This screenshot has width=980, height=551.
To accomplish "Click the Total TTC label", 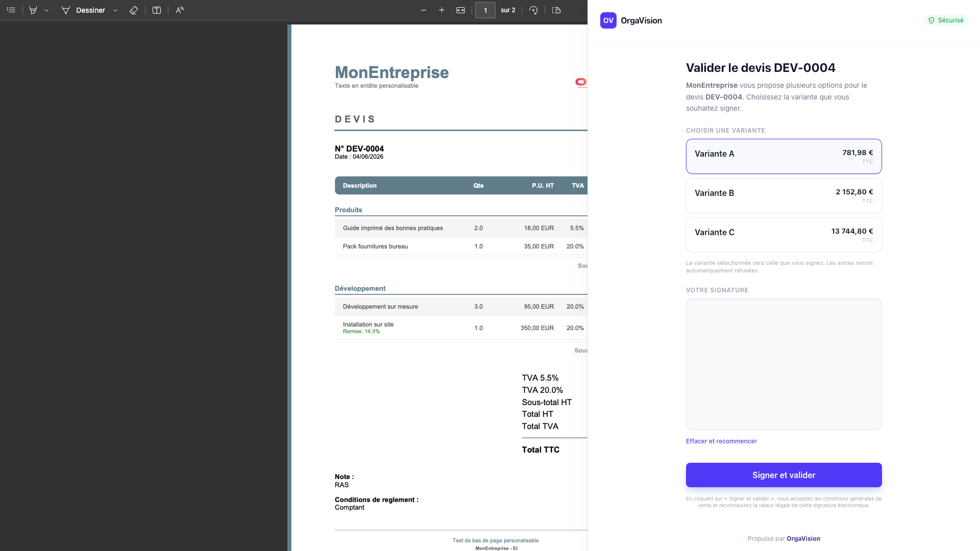I will (541, 449).
